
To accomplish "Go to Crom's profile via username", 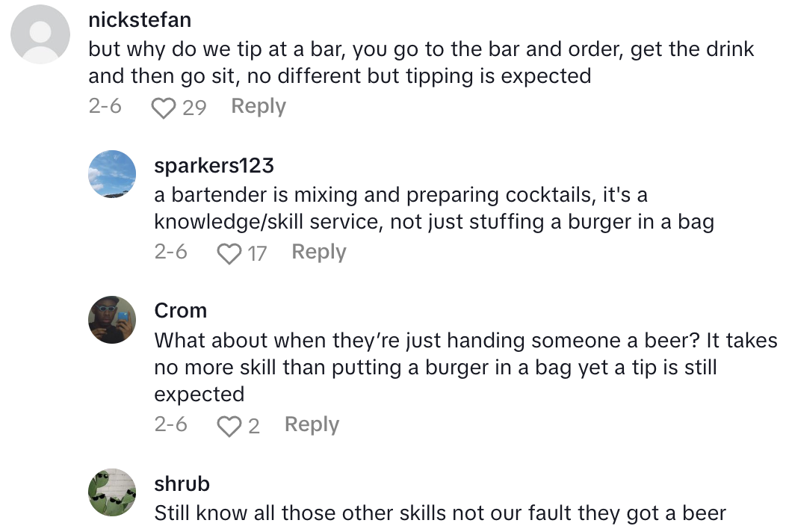I will tap(180, 310).
